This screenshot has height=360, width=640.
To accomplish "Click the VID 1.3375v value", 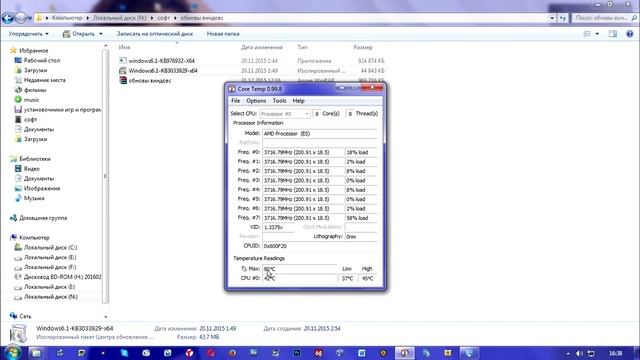I will (x=278, y=227).
